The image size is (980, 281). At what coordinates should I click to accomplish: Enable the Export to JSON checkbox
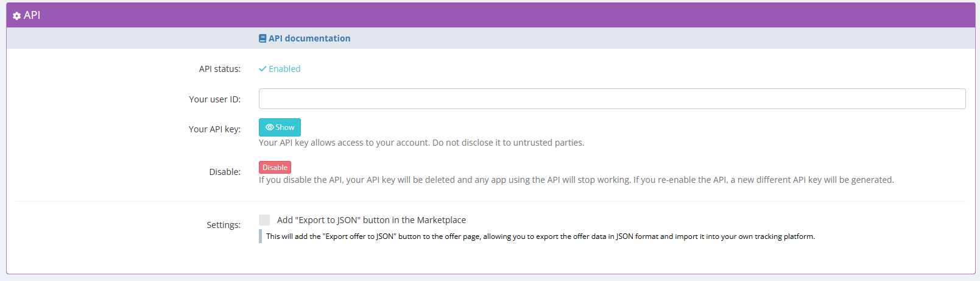264,220
